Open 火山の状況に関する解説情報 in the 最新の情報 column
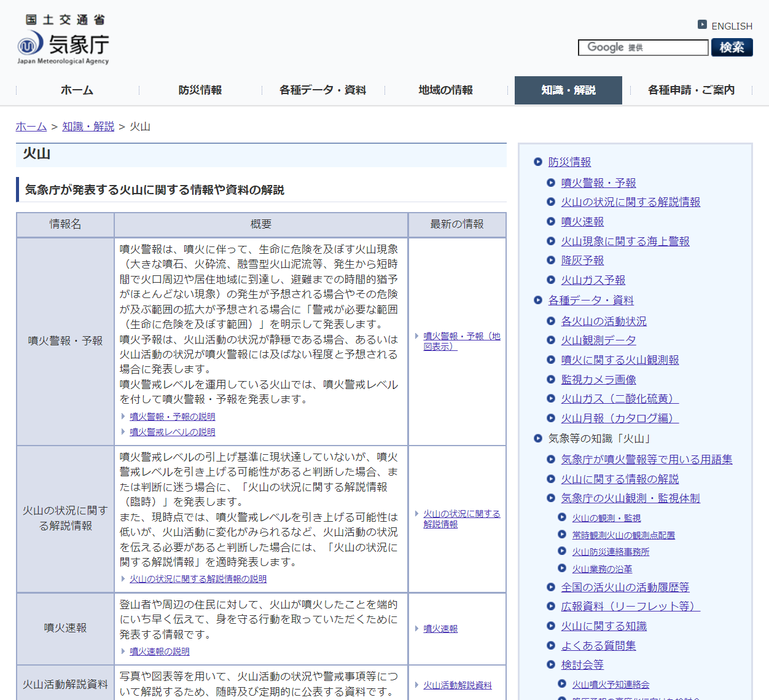This screenshot has width=769, height=700. tap(461, 519)
